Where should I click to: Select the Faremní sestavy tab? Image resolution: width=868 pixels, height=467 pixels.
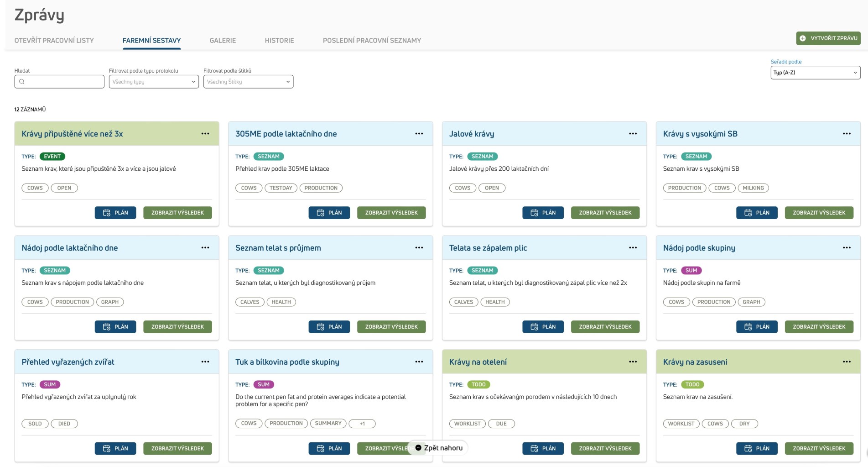pyautogui.click(x=152, y=41)
